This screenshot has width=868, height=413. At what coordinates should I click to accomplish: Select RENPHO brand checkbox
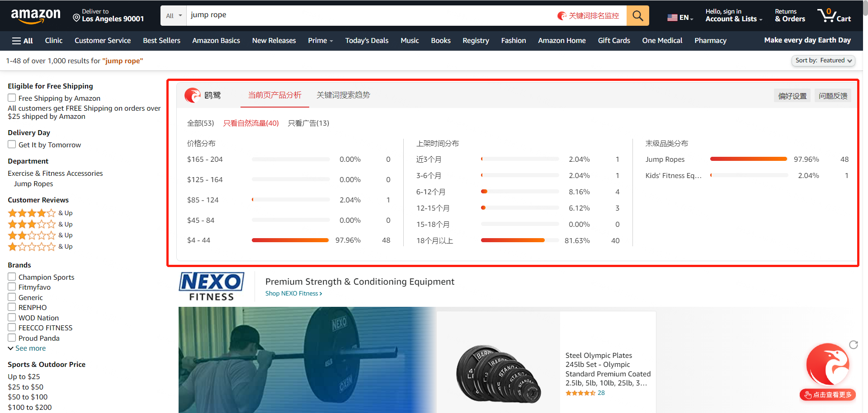(12, 307)
